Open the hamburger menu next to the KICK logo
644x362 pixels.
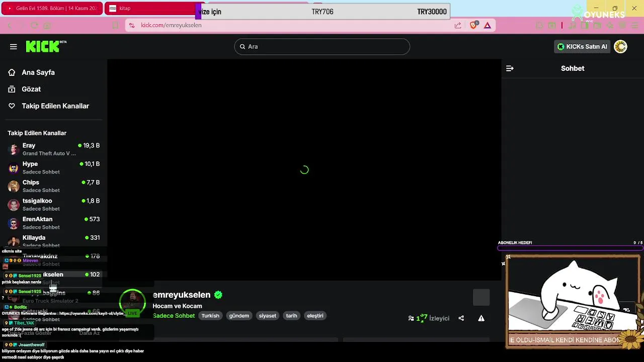(x=14, y=47)
